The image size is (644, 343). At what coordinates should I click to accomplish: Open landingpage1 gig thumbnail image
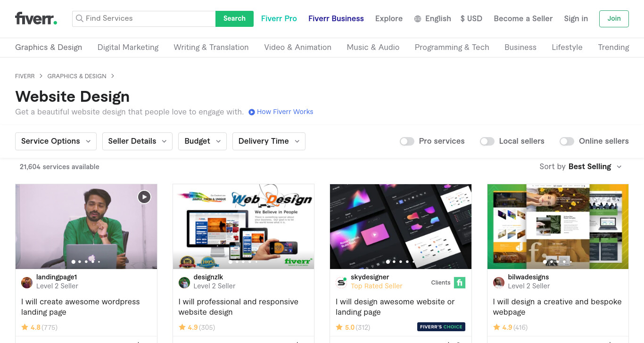pos(86,226)
